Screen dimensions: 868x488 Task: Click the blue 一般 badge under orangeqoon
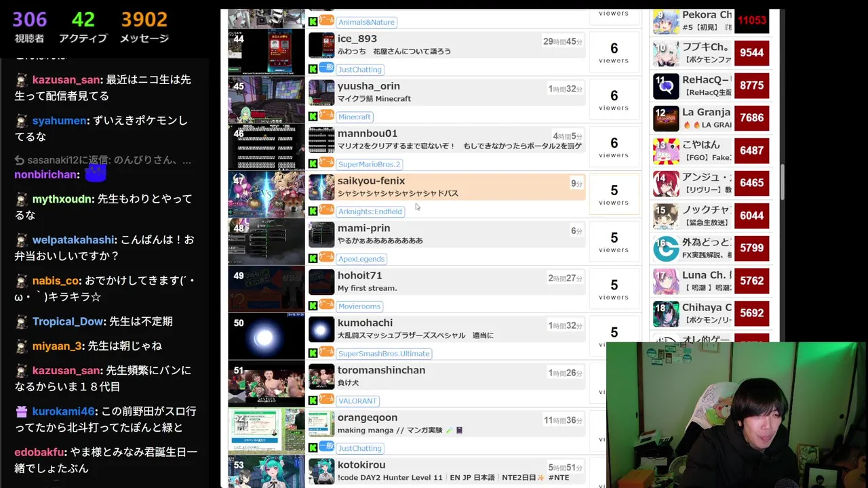(326, 447)
